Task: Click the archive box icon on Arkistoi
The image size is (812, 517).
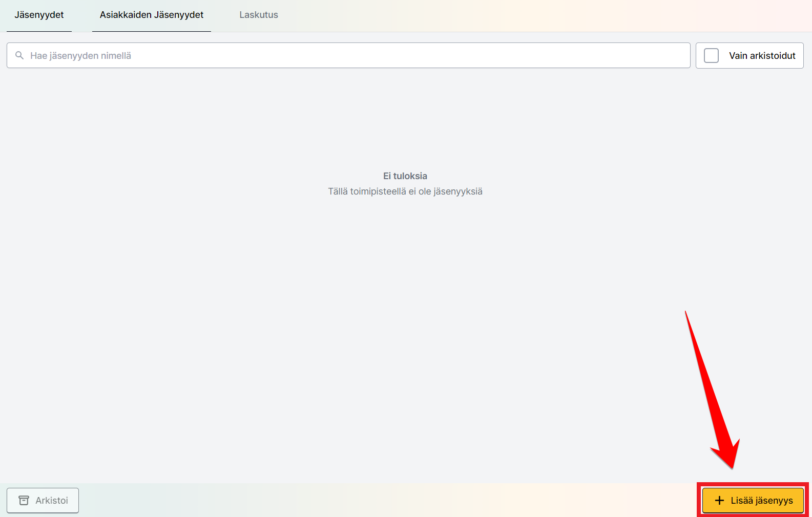Action: tap(24, 500)
